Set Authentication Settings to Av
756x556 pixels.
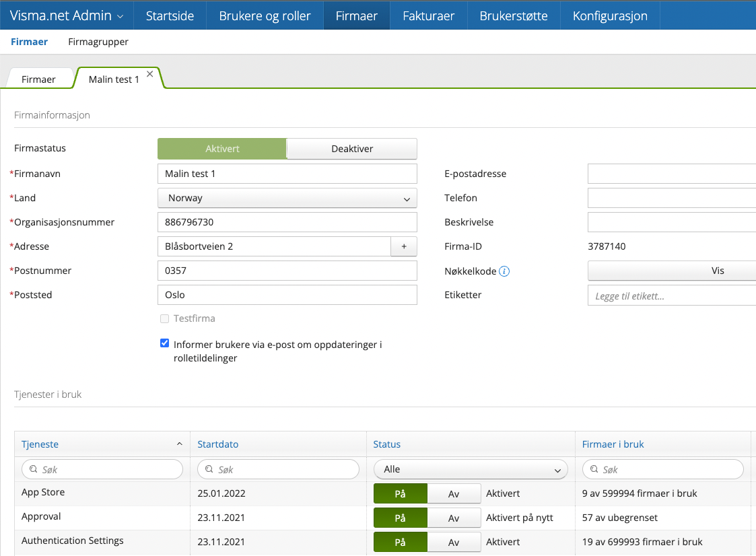coord(454,542)
